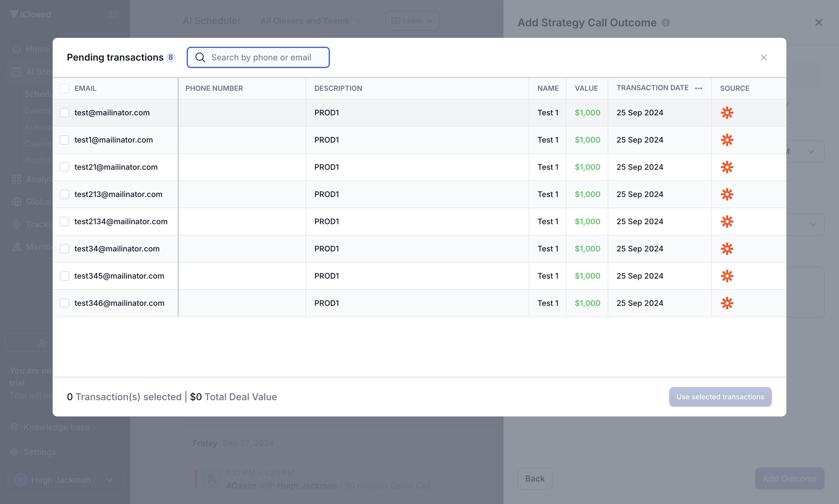Image resolution: width=839 pixels, height=504 pixels.
Task: Click the Zapier source icon for test@mailinator.com
Action: point(727,113)
